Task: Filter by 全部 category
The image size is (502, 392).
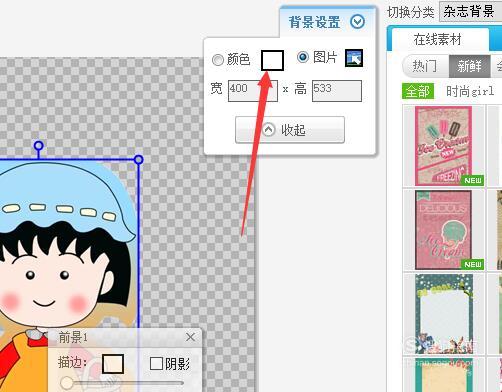Action: (x=418, y=91)
